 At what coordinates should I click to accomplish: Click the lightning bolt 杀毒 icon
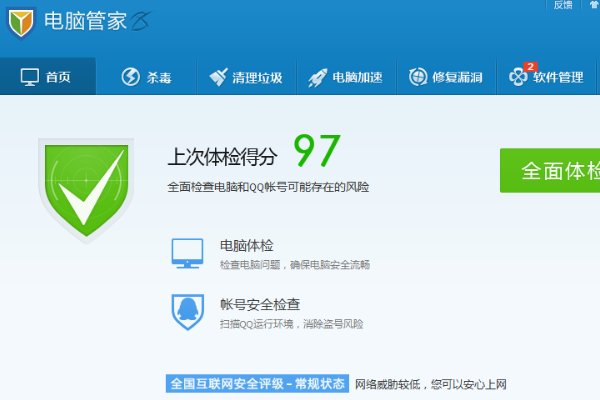(130, 77)
